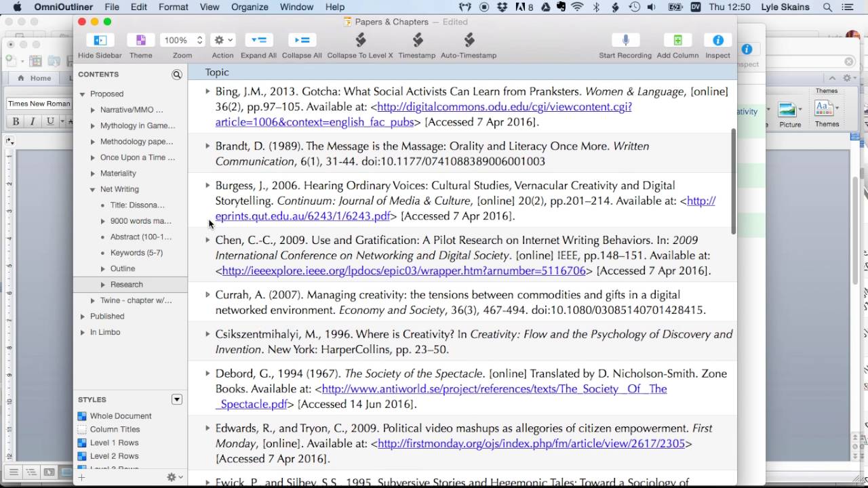Image resolution: width=868 pixels, height=488 pixels.
Task: Select Abstract (100-1... sidebar row
Action: [130, 237]
